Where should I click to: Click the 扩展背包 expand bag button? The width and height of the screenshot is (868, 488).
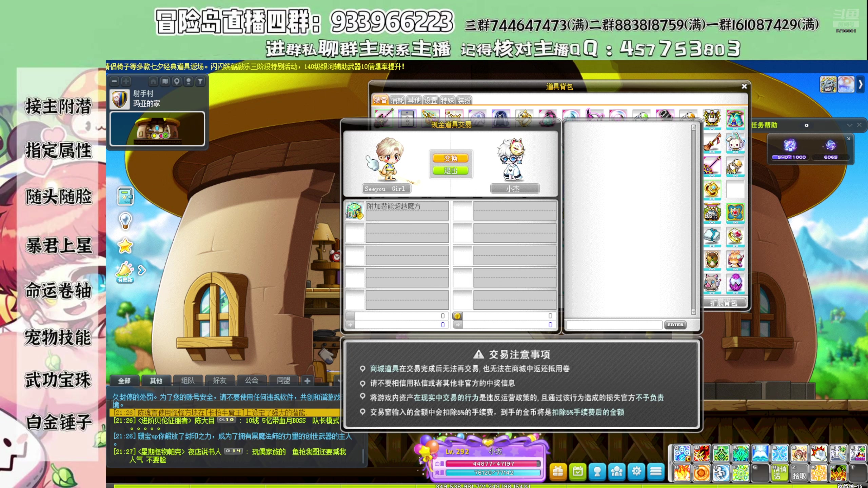pos(725,303)
